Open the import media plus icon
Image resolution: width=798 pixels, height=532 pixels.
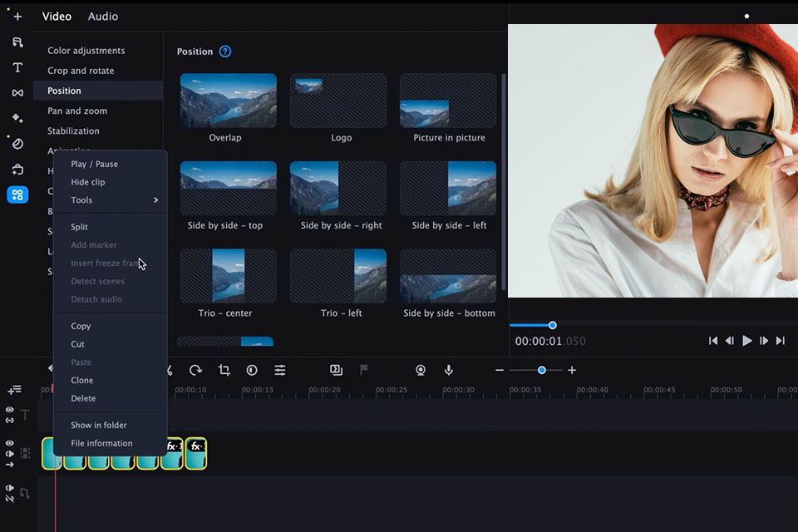pyautogui.click(x=17, y=17)
